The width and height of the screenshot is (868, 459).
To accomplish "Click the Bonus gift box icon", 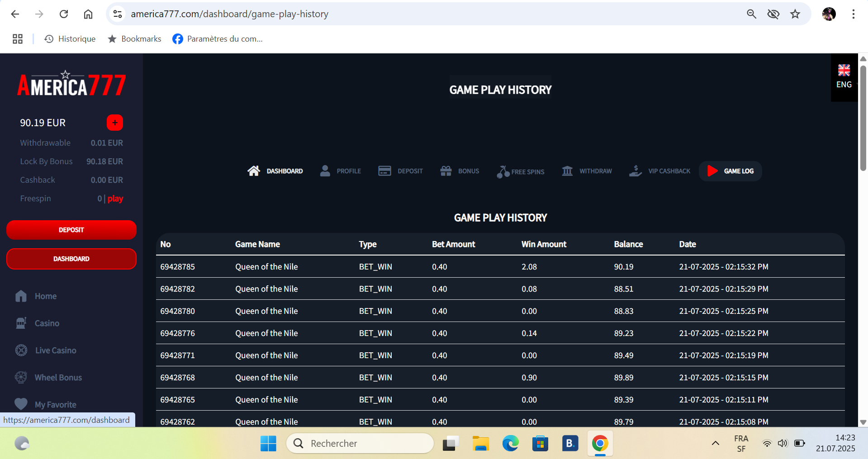I will 446,171.
